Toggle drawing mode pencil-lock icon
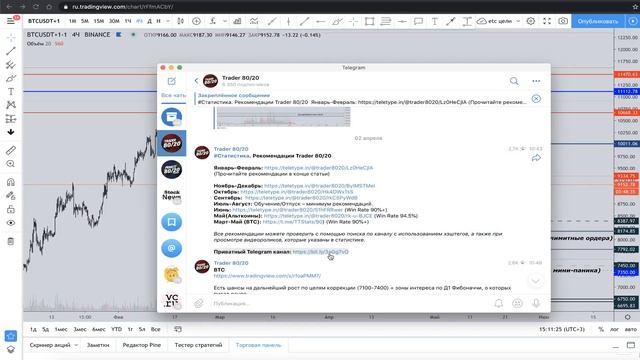 click(x=11, y=196)
